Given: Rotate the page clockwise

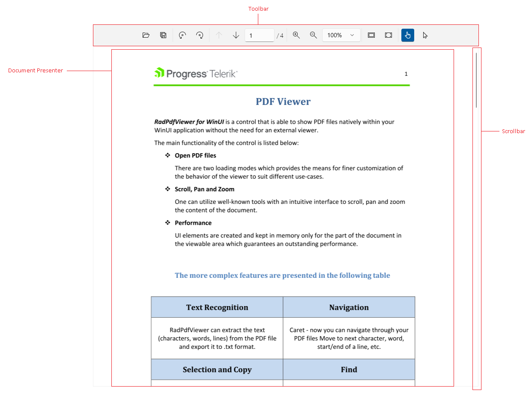Looking at the screenshot, I should pyautogui.click(x=200, y=35).
